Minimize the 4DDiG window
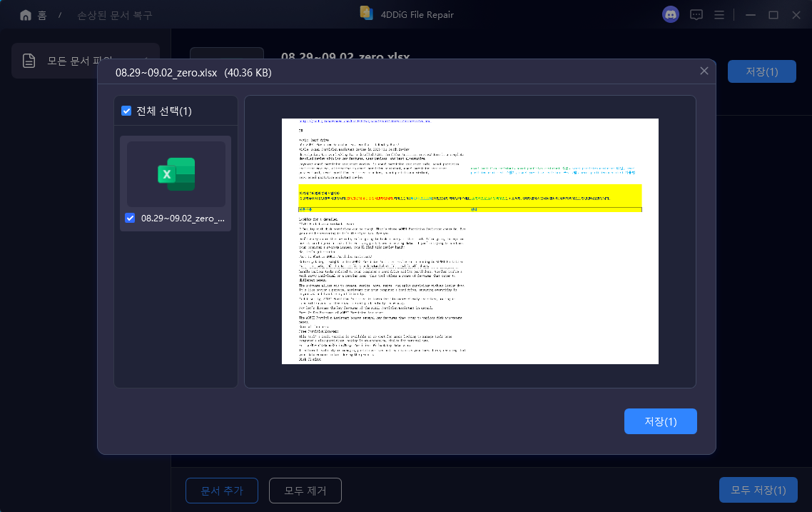 751,15
